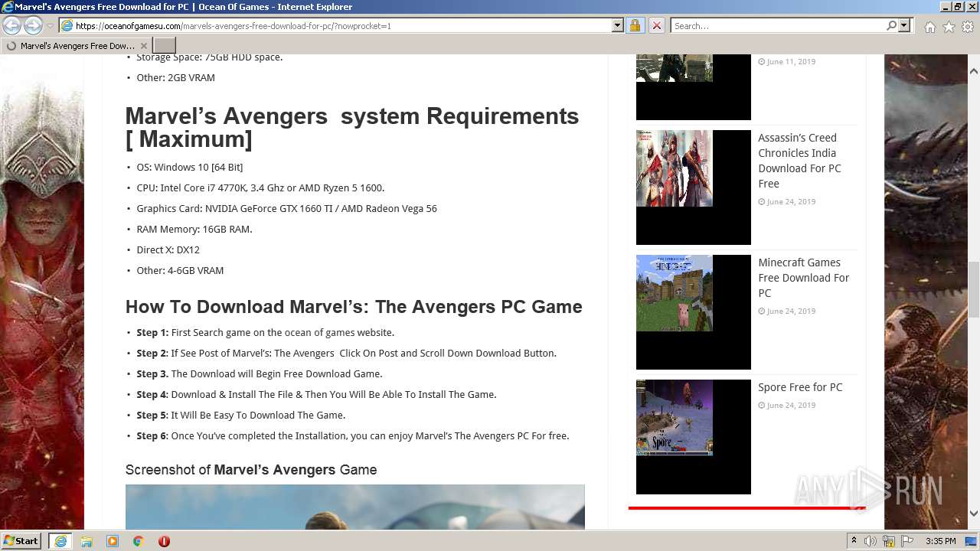Show hidden tray icons arrow
This screenshot has width=980, height=551.
point(854,541)
